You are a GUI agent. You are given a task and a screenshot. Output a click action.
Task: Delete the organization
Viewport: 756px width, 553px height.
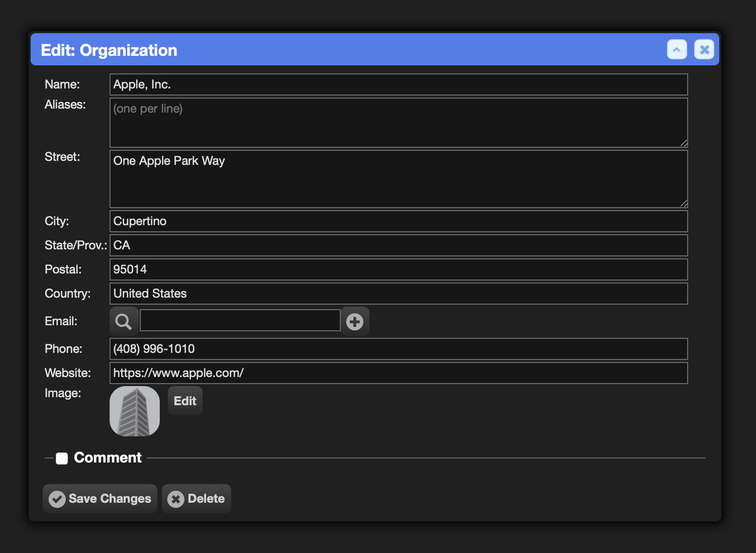pos(197,499)
